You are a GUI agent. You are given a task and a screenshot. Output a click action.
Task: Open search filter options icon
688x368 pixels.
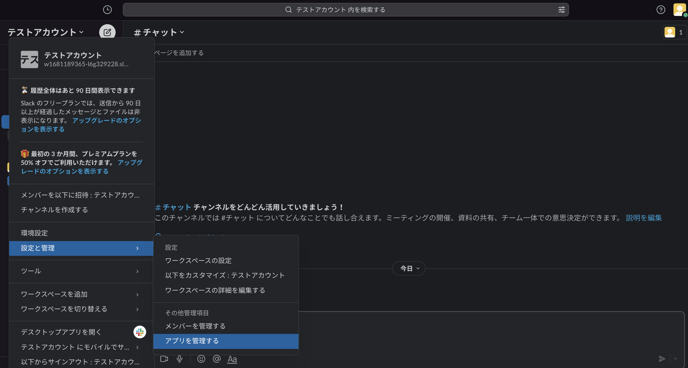(x=561, y=10)
